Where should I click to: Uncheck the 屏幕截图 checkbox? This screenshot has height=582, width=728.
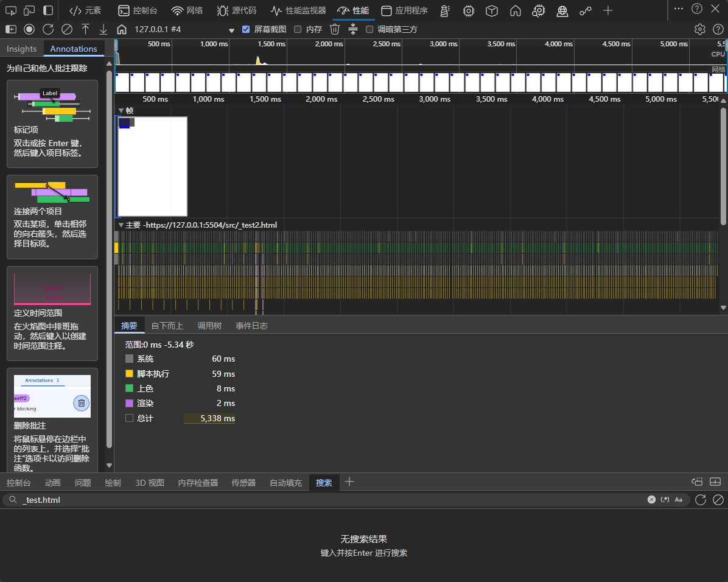(246, 29)
